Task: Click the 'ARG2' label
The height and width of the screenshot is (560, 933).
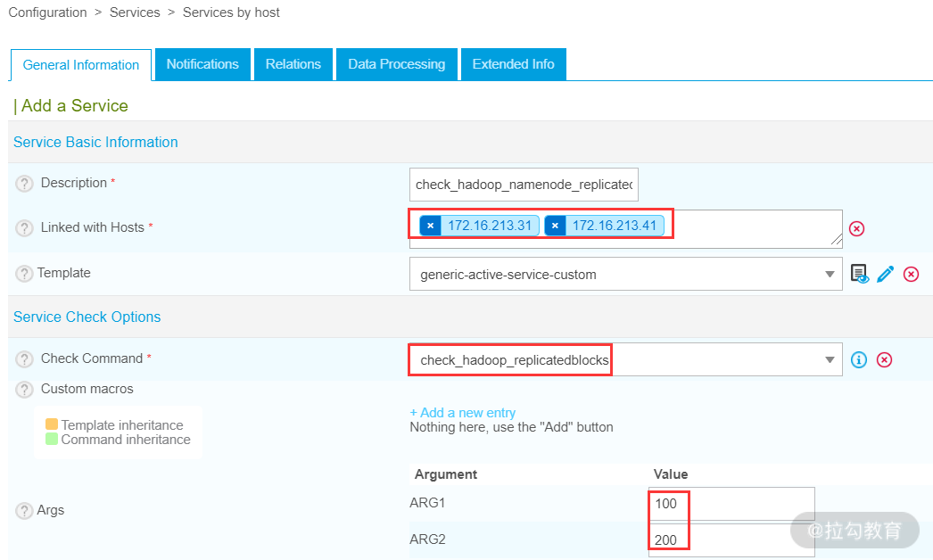Action: point(427,539)
